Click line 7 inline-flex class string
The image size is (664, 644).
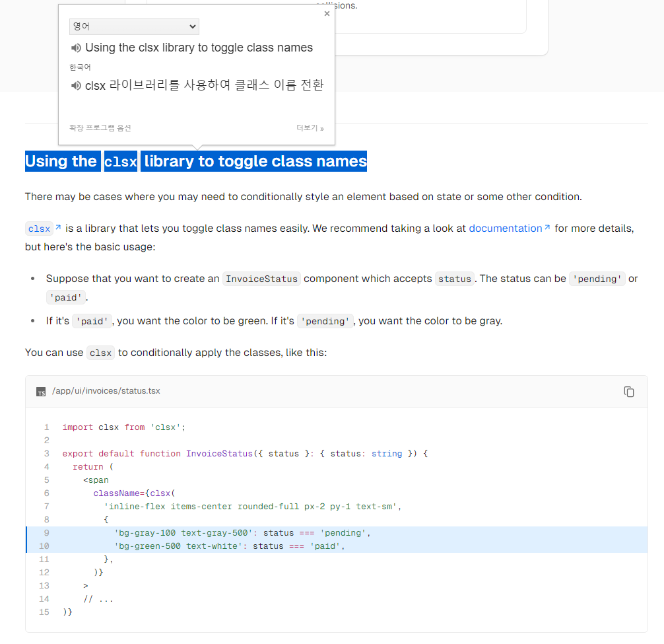(252, 507)
